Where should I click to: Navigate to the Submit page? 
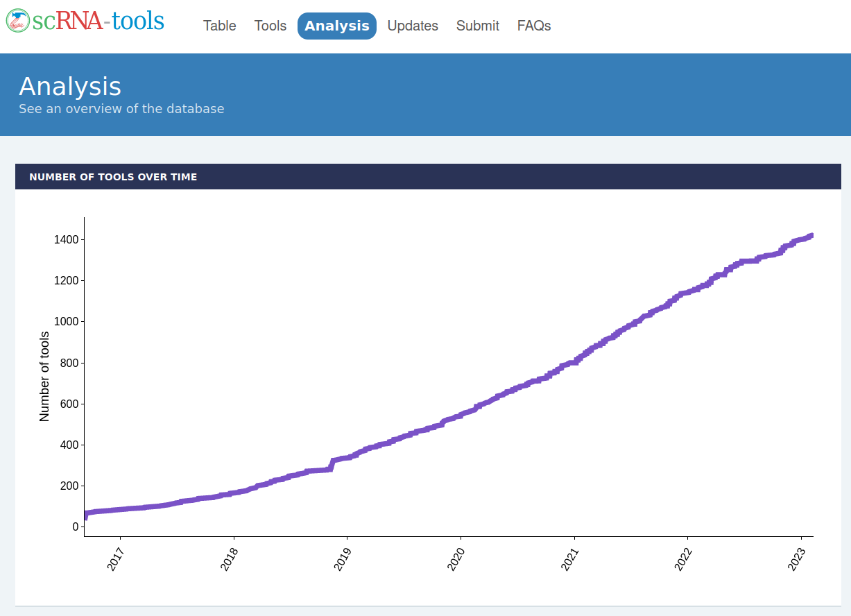point(478,26)
